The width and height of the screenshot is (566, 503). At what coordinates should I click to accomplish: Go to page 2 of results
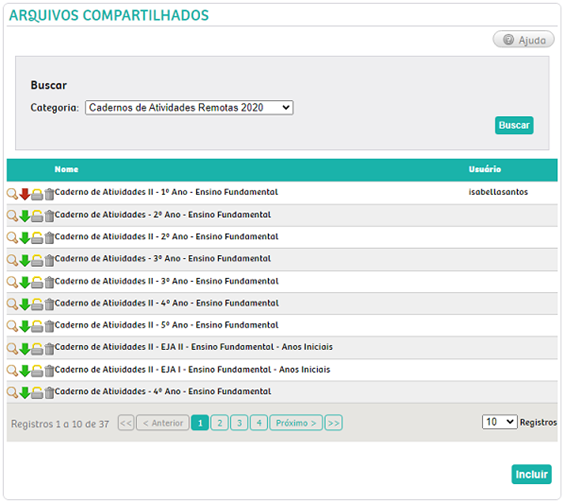(219, 423)
